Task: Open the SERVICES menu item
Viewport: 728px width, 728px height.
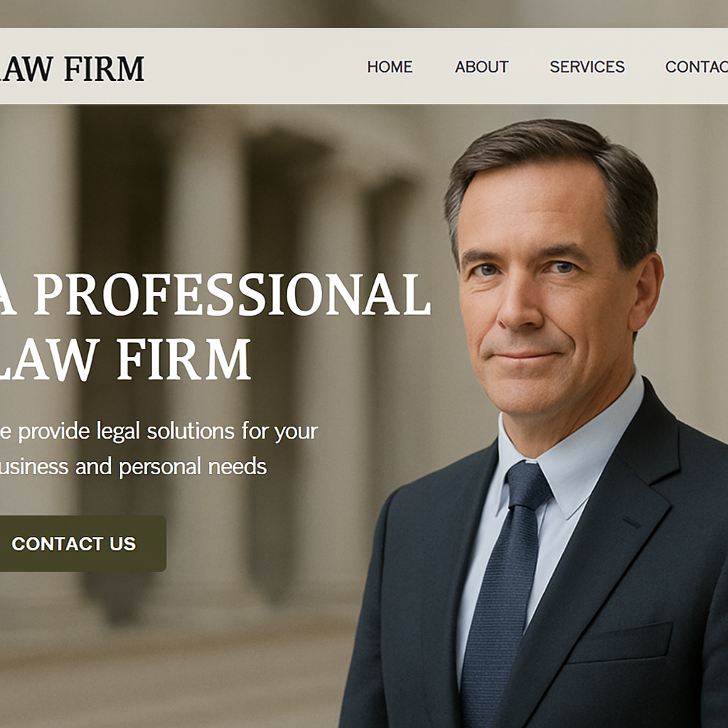Action: [x=587, y=67]
